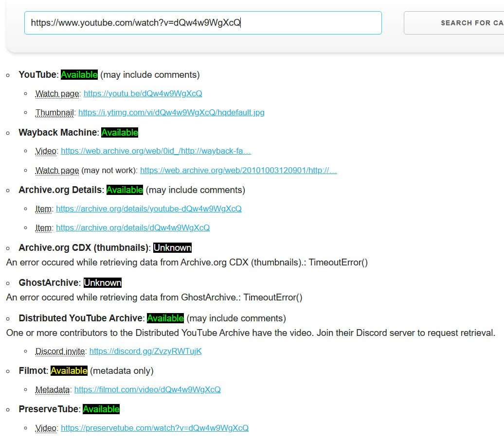Click the PreserveTube Available badge

[101, 409]
